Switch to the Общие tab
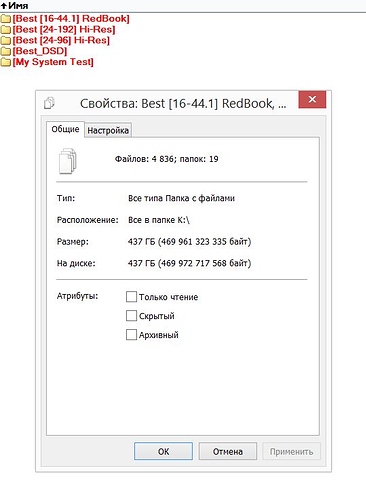366x500 pixels. pos(65,129)
